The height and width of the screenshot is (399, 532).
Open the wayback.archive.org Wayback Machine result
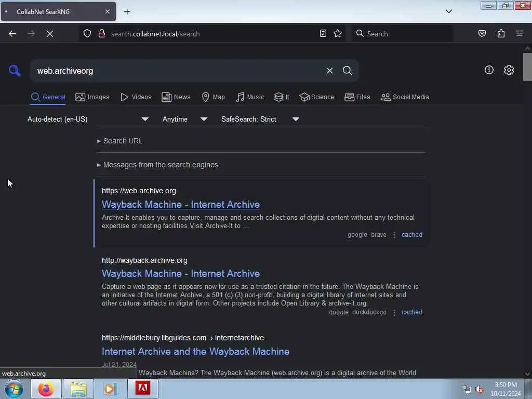181,273
